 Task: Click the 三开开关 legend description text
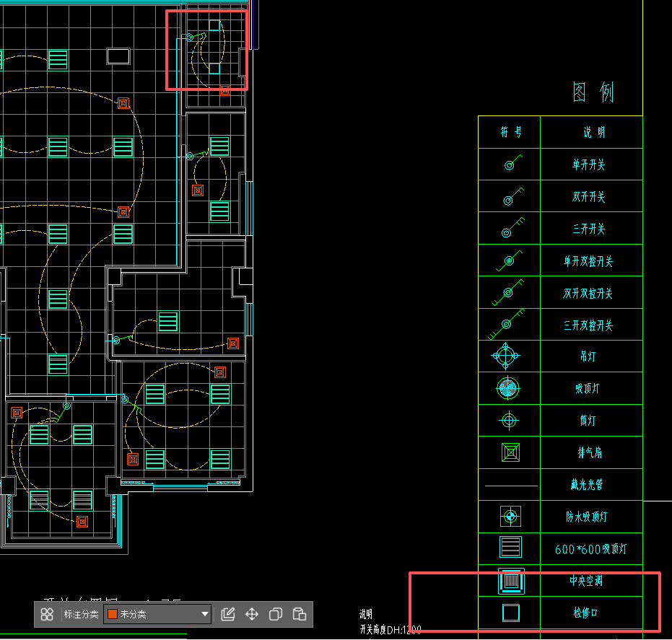tap(588, 229)
